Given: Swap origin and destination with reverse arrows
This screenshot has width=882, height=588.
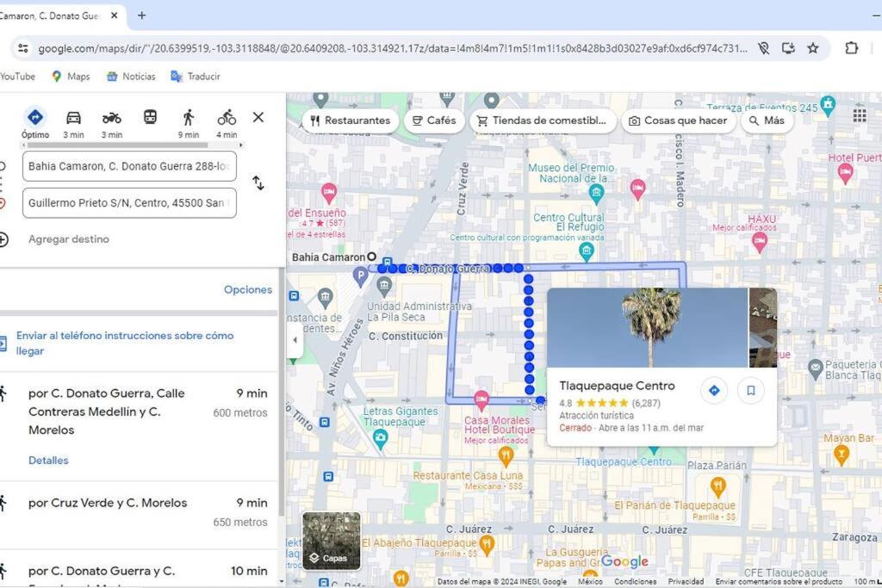Looking at the screenshot, I should point(258,183).
